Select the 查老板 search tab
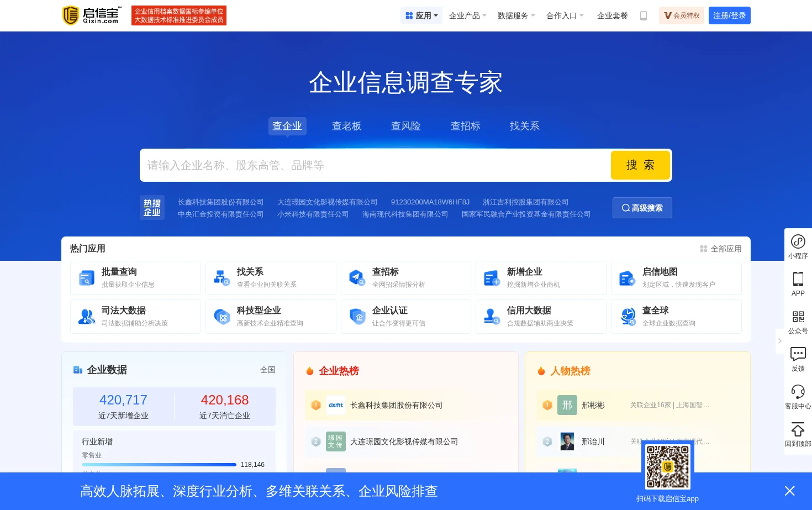Viewport: 812px width, 510px height. click(x=347, y=126)
